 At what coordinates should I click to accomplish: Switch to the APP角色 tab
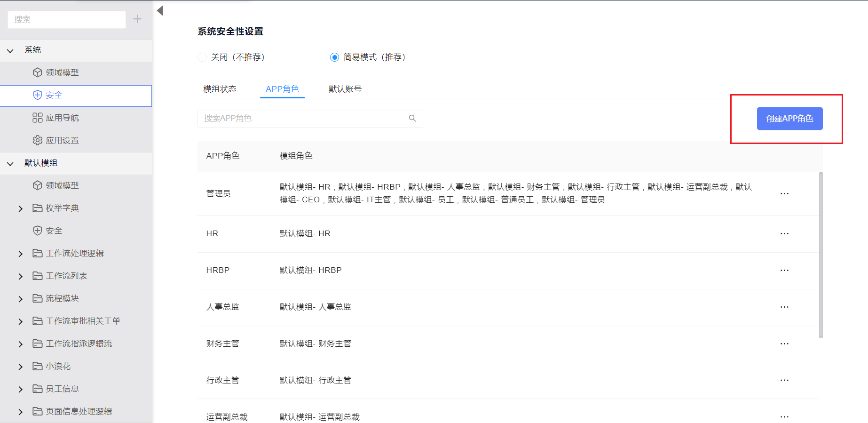(x=282, y=89)
